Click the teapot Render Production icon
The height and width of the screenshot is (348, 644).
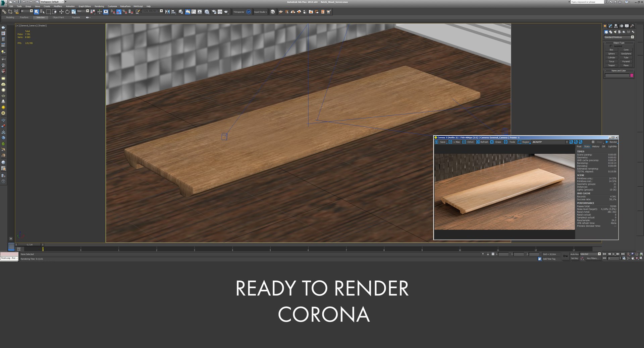tap(226, 12)
